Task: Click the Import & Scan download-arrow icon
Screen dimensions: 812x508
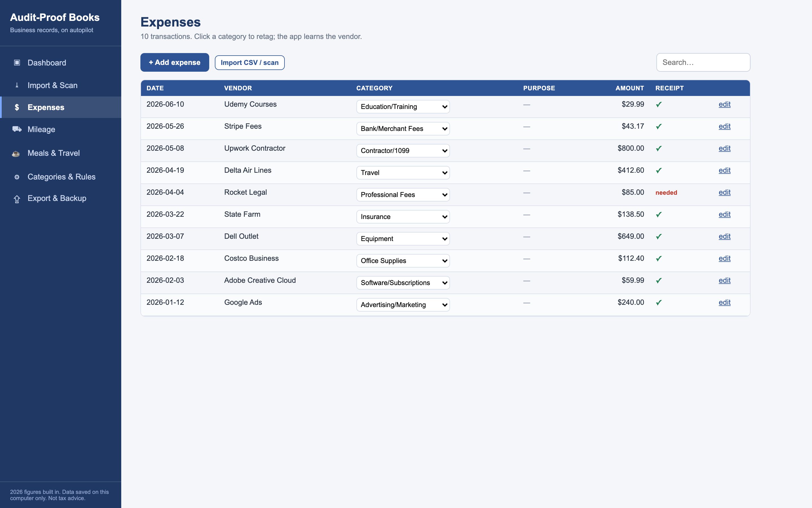Action: (17, 85)
